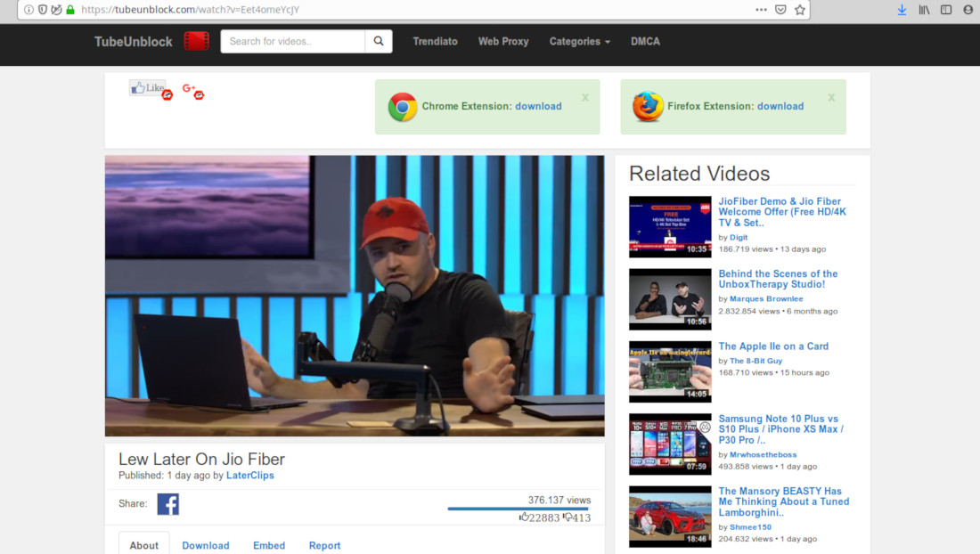This screenshot has height=554, width=980.
Task: Open the Trendiato nav item
Action: point(435,41)
